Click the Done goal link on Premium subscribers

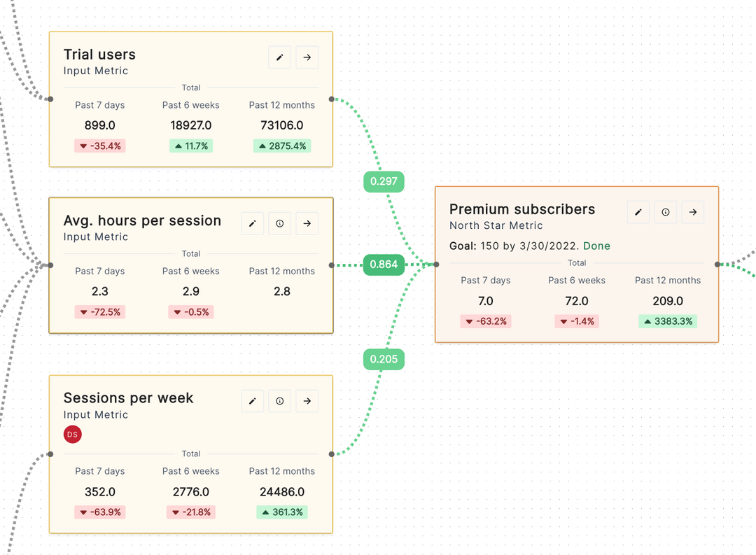[596, 246]
